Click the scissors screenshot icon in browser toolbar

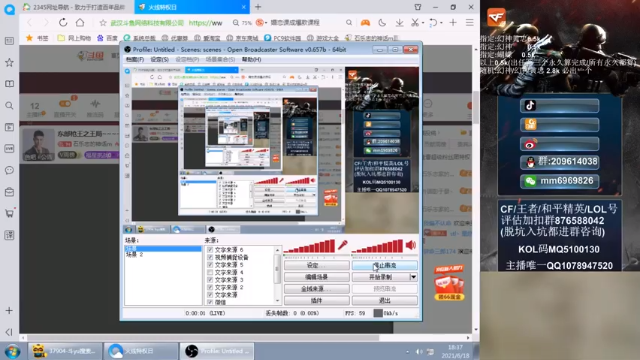click(x=415, y=22)
